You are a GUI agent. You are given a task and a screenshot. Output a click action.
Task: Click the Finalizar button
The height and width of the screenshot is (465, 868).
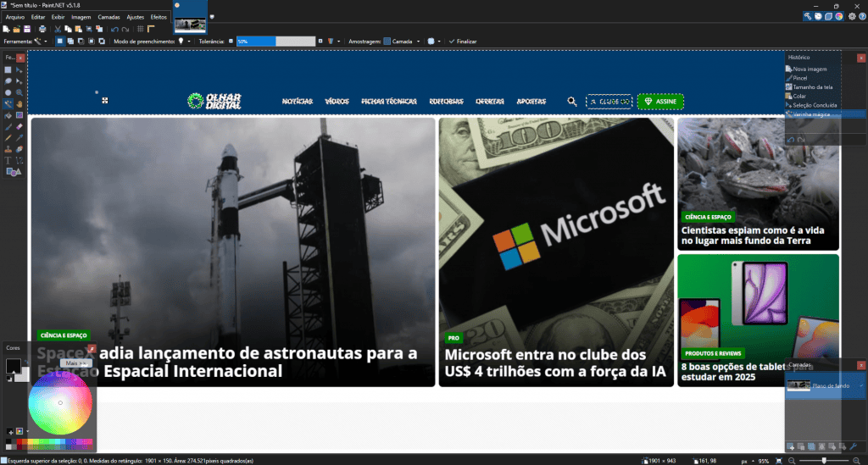(x=463, y=42)
